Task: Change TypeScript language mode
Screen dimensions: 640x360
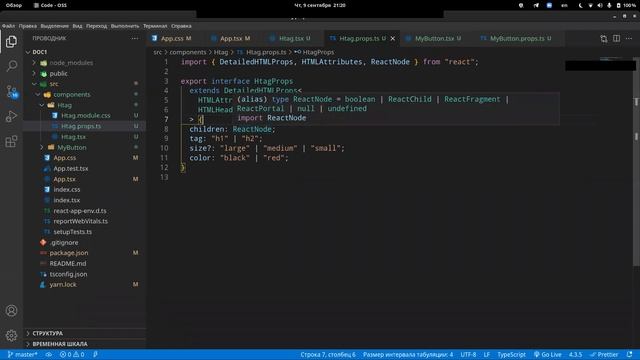Action: (x=511, y=354)
